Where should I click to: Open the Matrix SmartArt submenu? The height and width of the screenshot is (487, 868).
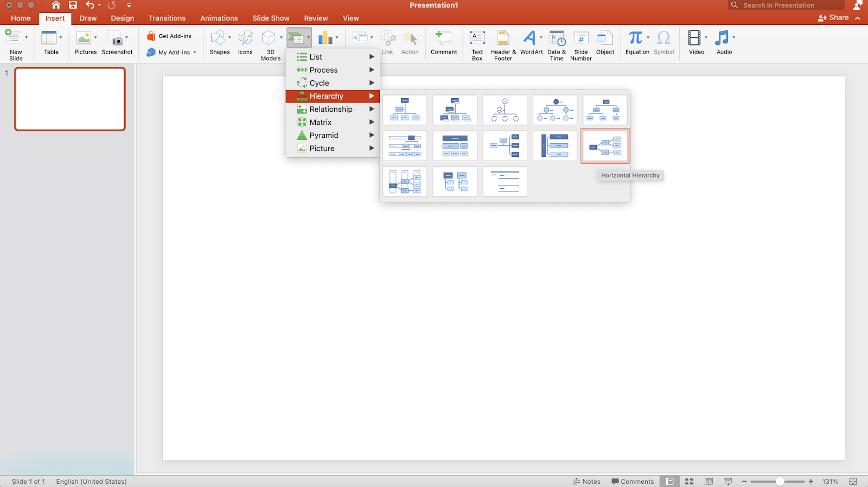pos(333,122)
